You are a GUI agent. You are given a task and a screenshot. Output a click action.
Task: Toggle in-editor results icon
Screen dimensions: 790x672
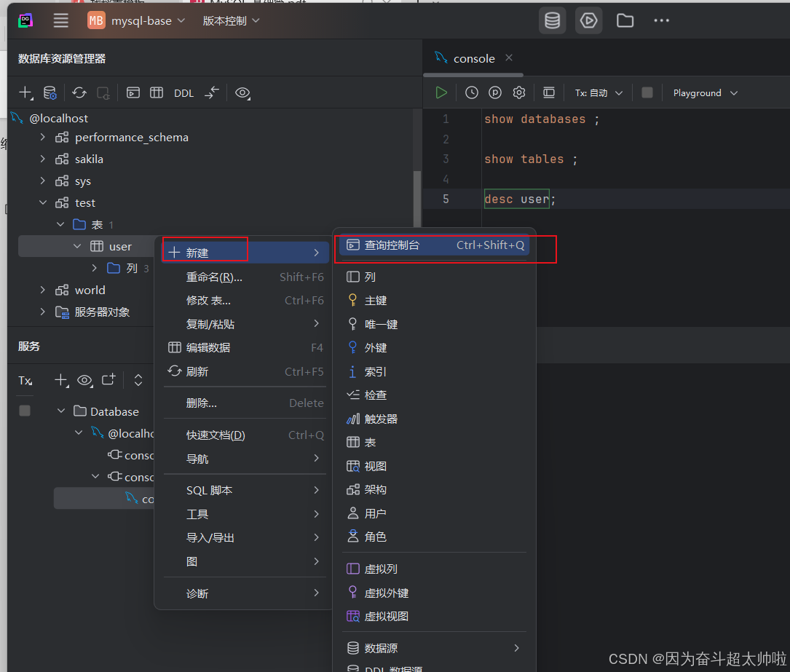[x=549, y=92]
